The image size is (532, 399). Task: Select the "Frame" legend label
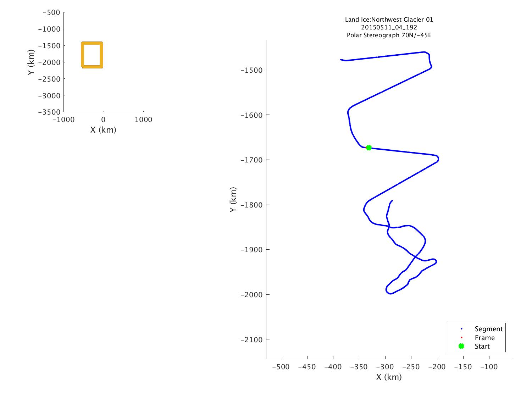(x=484, y=338)
